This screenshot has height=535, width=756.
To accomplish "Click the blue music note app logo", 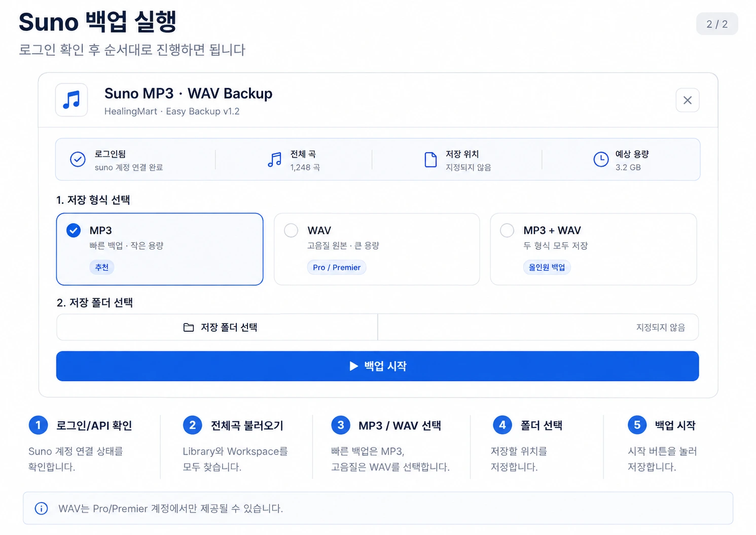I will (71, 100).
